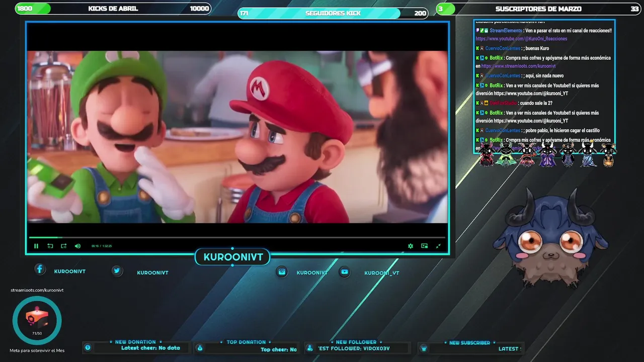
Task: Open the streamloots.com/kuroonivt link in chat
Action: click(518, 66)
